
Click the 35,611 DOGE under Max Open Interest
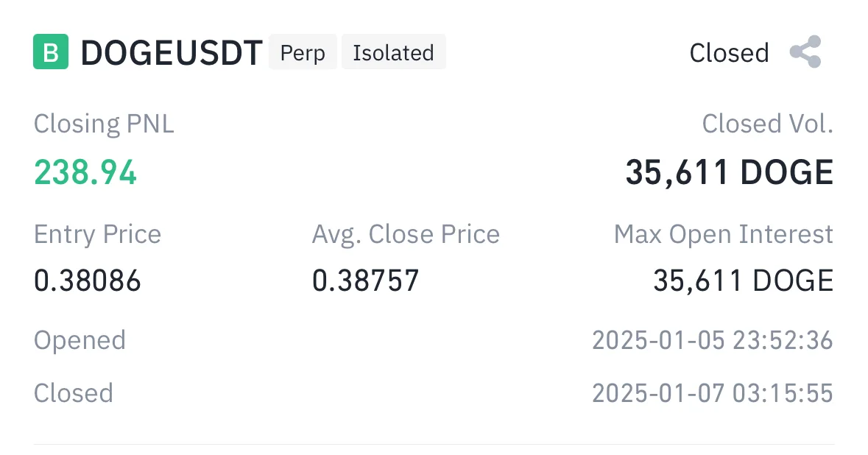coord(743,281)
